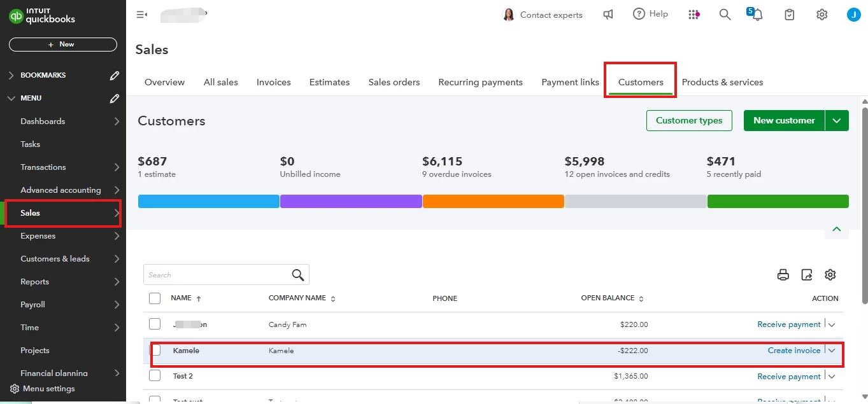Switch to Invoices tab
868x404 pixels.
274,82
